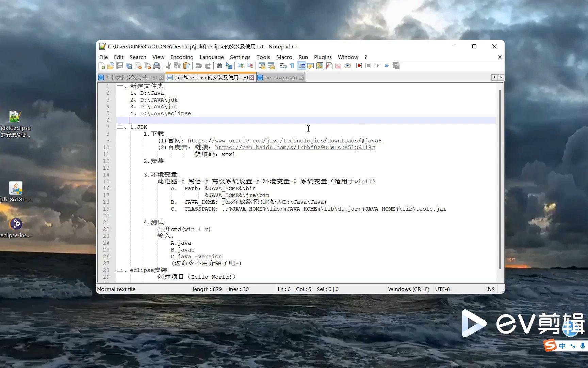Toggle file Monitoring eye icon
This screenshot has width=588, height=368.
[x=347, y=66]
